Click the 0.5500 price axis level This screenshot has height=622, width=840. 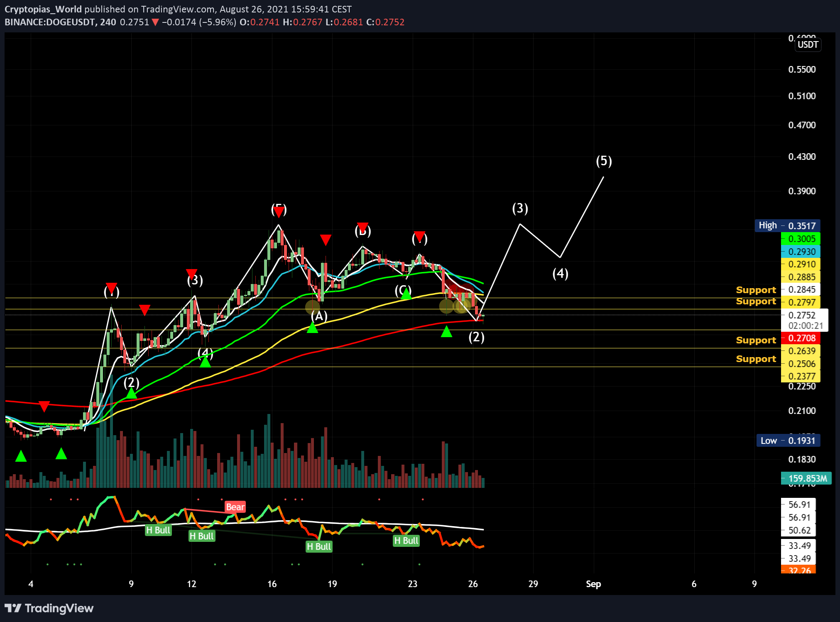point(802,69)
